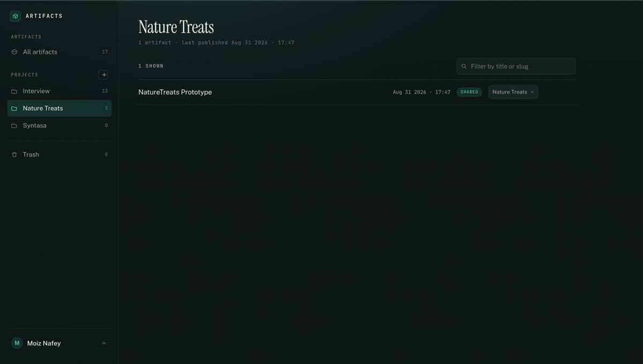Screen dimensions: 643x364
Task: Click the Interview folder icon
Action: pyautogui.click(x=14, y=91)
